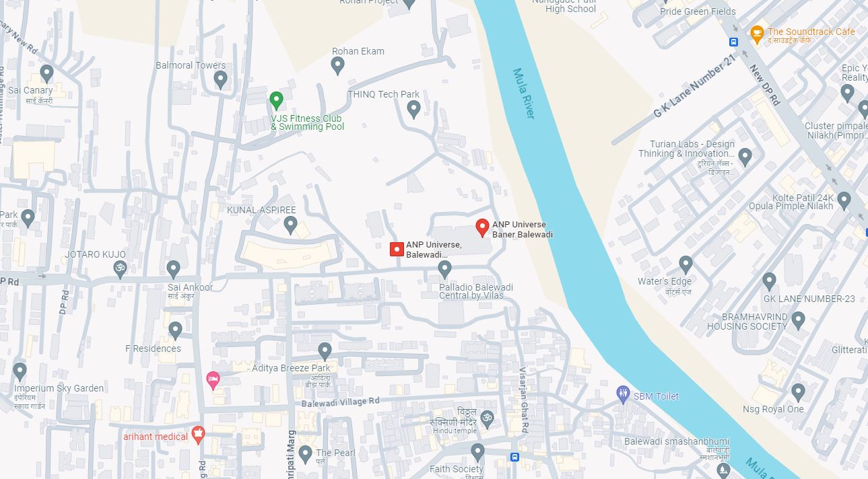
Task: Click the THINQ Tech Park pin
Action: (x=414, y=109)
